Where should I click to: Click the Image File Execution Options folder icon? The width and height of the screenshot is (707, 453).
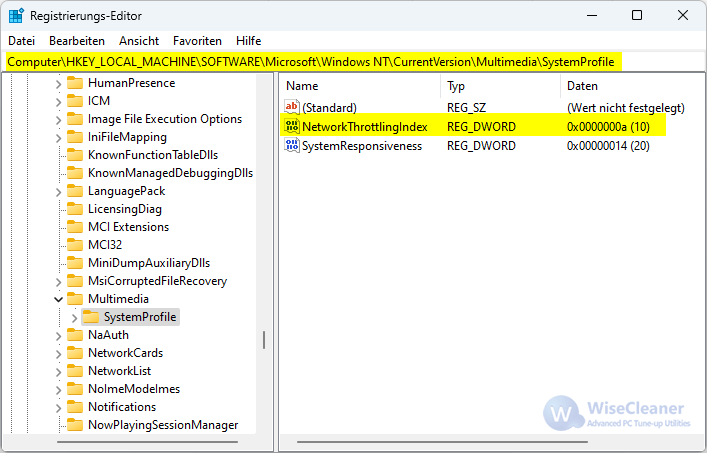tap(75, 119)
